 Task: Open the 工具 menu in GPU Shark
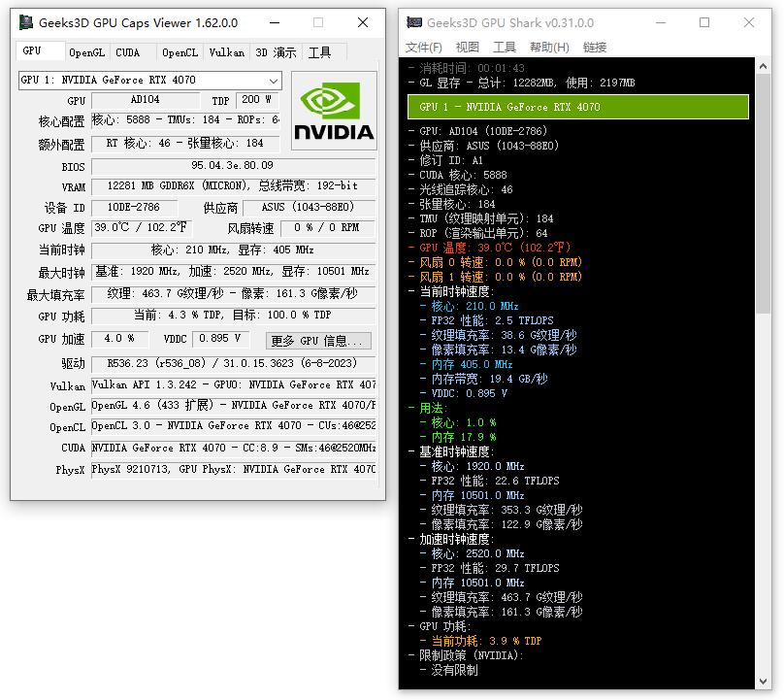pos(504,47)
